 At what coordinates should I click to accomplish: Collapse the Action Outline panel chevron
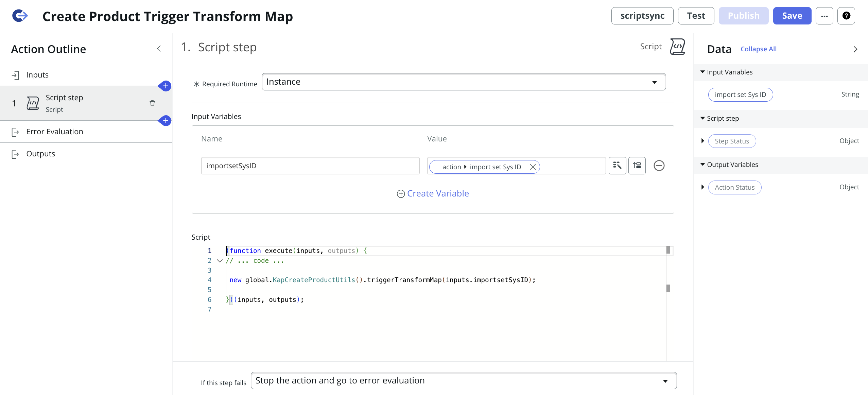pos(159,49)
